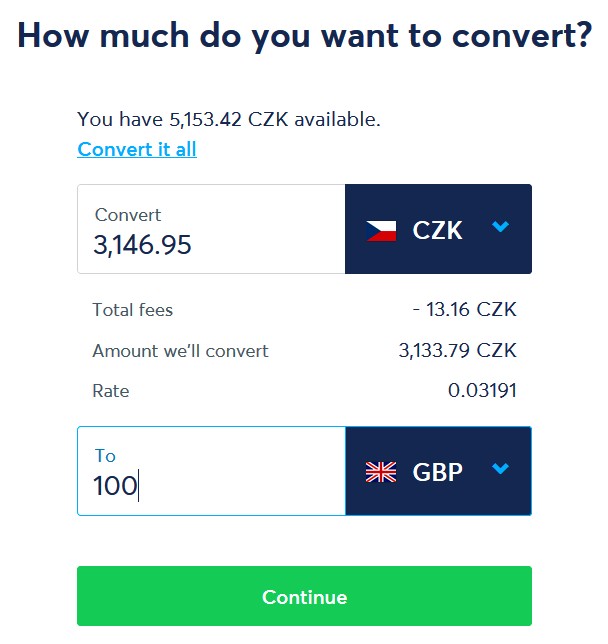Image resolution: width=608 pixels, height=644 pixels.
Task: Open the CZK source currency selector
Action: coord(438,229)
